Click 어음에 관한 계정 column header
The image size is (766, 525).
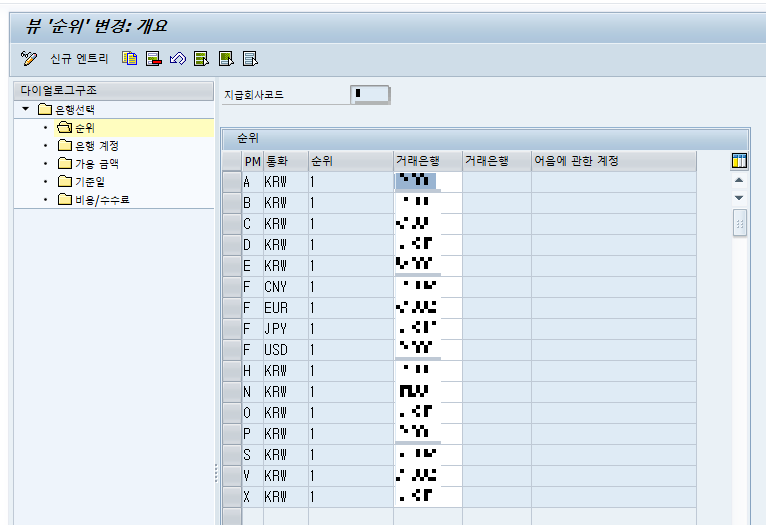[614, 161]
